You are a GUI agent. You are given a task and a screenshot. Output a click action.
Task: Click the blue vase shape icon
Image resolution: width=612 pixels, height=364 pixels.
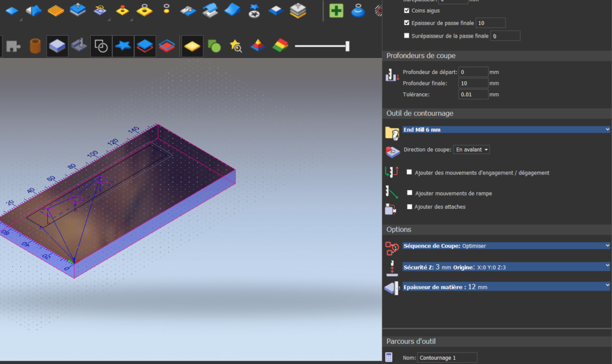pos(358,11)
